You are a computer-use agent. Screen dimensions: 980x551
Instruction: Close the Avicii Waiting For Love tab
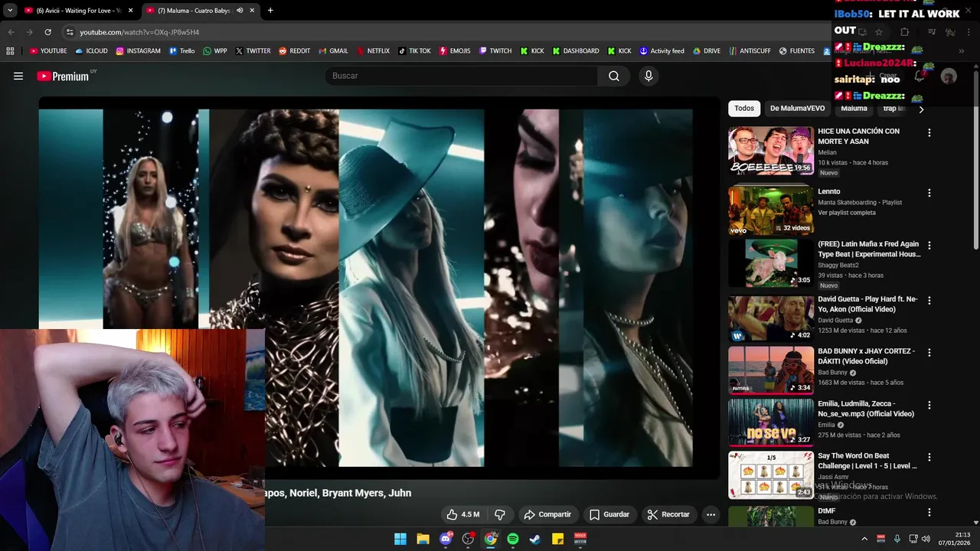[130, 11]
